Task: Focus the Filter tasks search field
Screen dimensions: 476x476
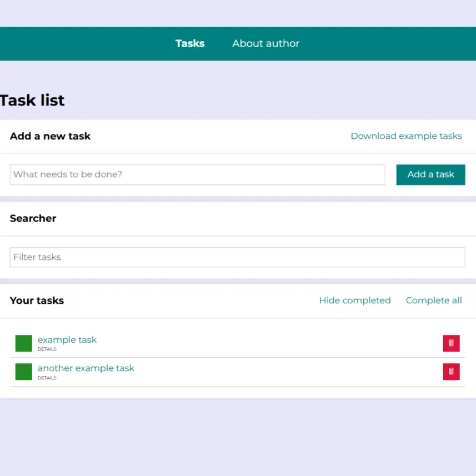Action: [237, 257]
